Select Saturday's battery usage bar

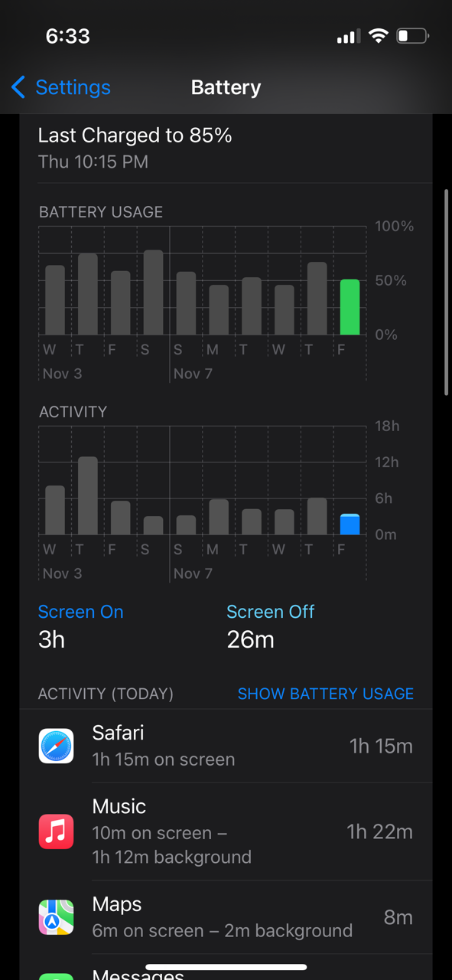click(153, 292)
